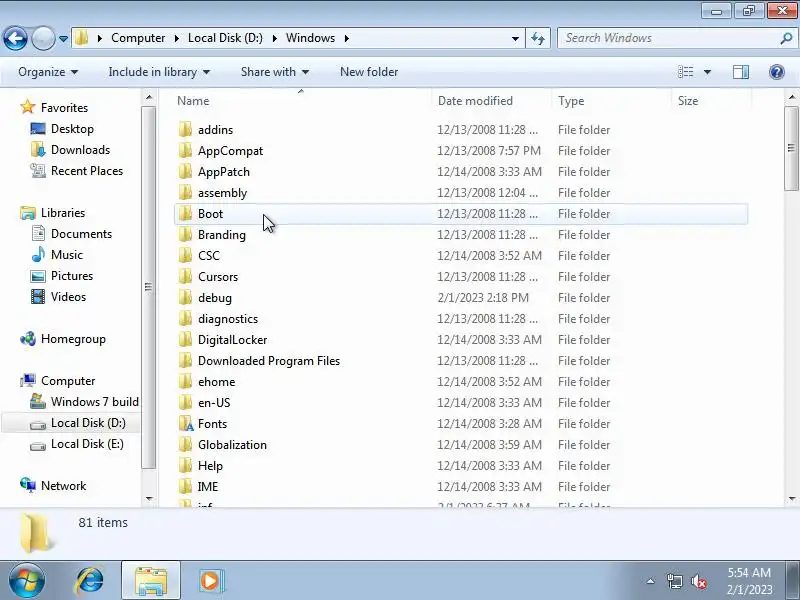Sort by Date modified column header
Image resolution: width=800 pixels, height=600 pixels.
(492, 101)
